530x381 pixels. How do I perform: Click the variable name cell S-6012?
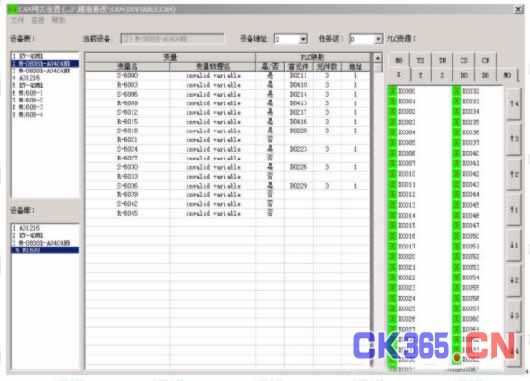[x=127, y=112]
